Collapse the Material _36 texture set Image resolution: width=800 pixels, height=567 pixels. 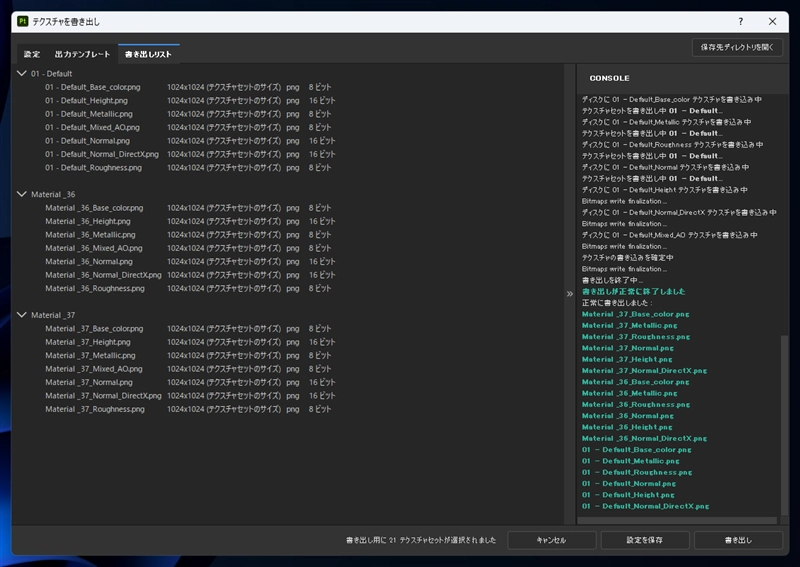coord(22,194)
